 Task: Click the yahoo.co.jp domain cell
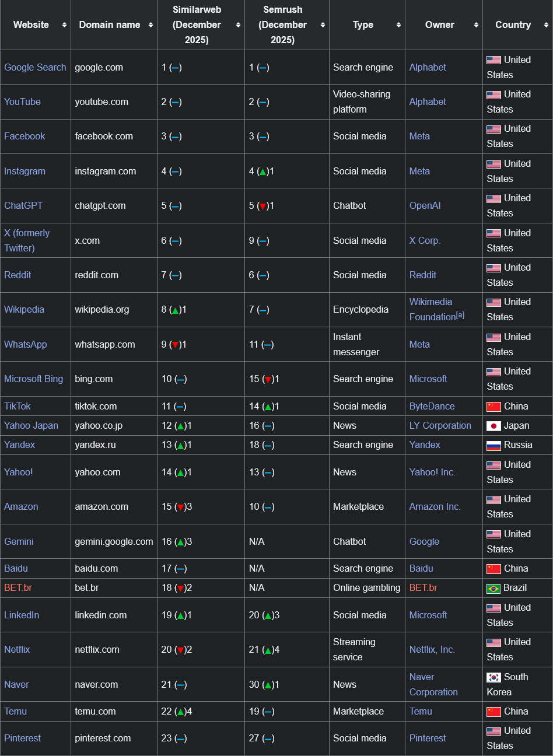(114, 425)
